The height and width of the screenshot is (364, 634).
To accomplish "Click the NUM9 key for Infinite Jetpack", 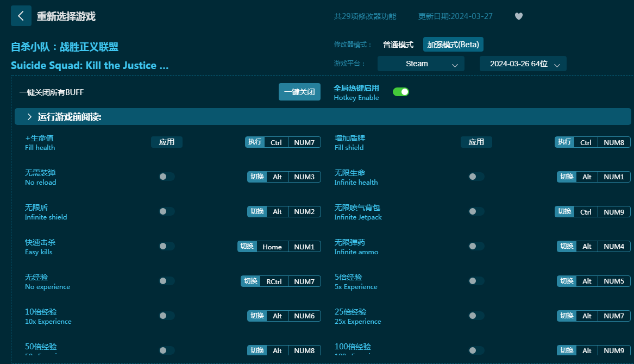I will point(614,212).
